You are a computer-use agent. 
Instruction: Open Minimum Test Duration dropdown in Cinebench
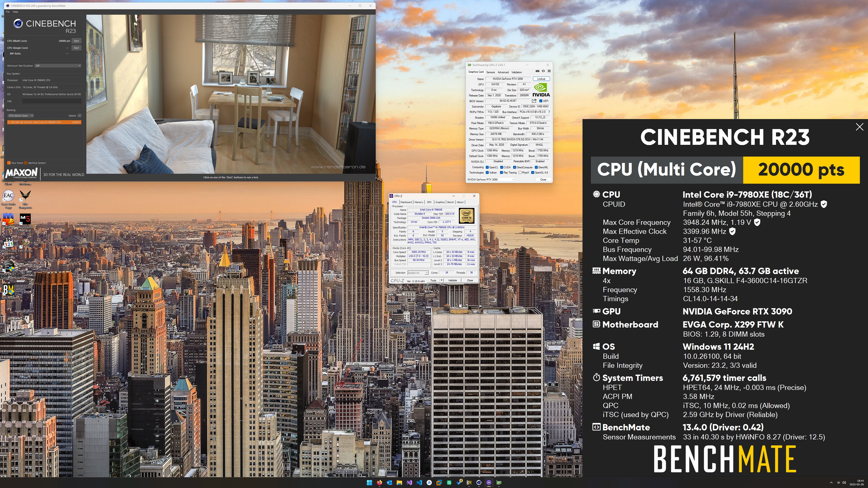58,66
